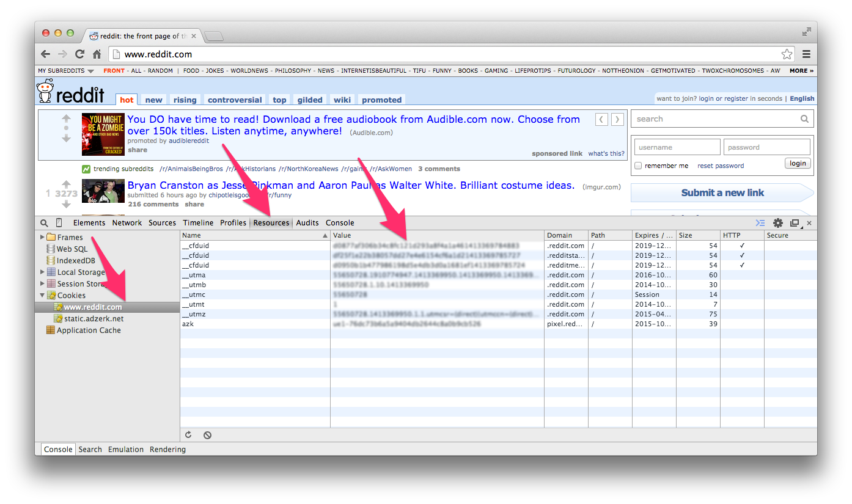Expand the Frames tree node
The height and width of the screenshot is (504, 852).
point(42,237)
